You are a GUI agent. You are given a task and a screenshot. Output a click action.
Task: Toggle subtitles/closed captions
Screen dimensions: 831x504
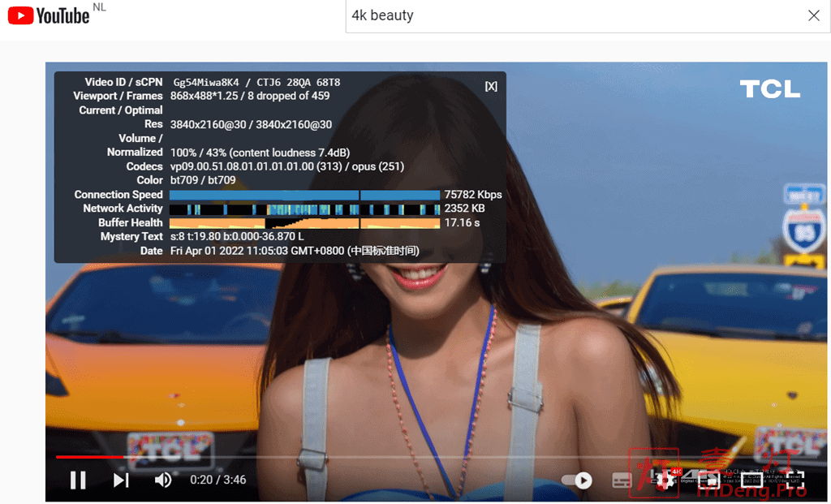(x=622, y=480)
